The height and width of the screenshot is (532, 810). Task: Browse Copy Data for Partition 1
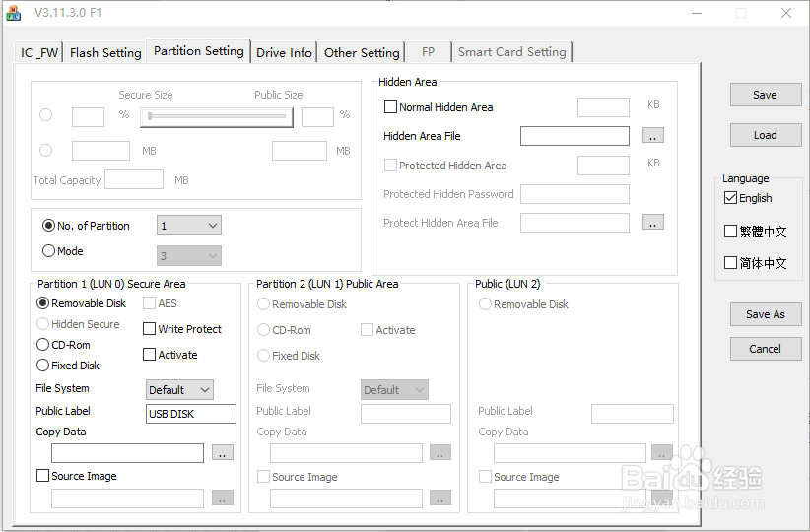[x=223, y=453]
